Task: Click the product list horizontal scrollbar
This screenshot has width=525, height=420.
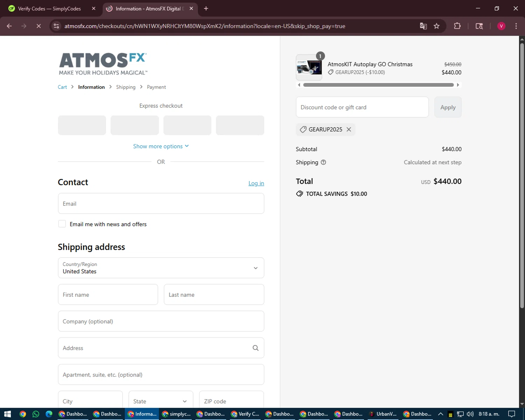Action: [x=378, y=85]
